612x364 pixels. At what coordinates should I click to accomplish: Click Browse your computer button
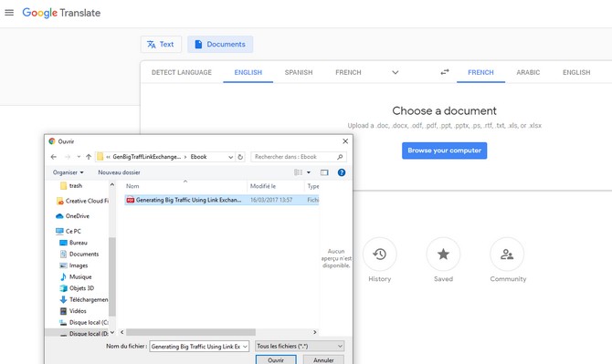[x=445, y=151]
